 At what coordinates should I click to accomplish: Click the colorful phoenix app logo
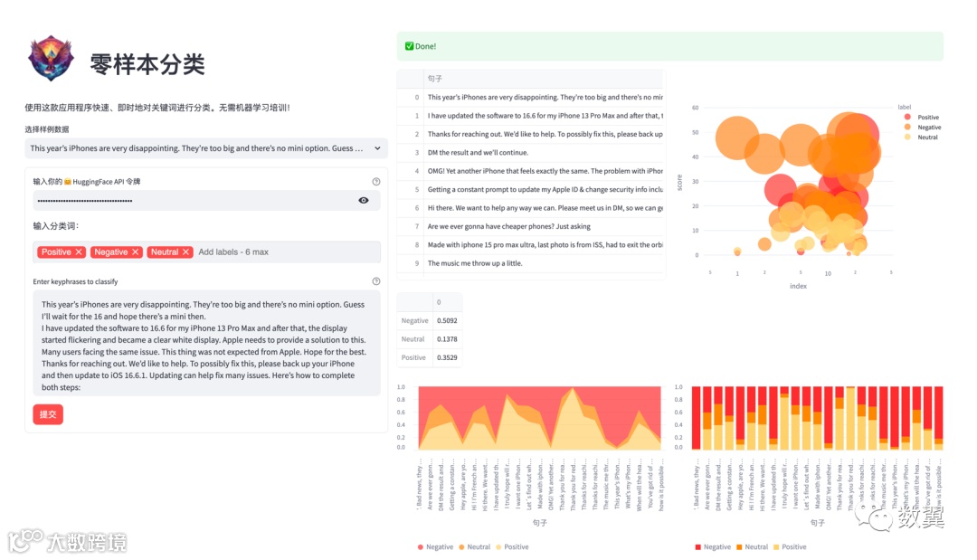51,59
